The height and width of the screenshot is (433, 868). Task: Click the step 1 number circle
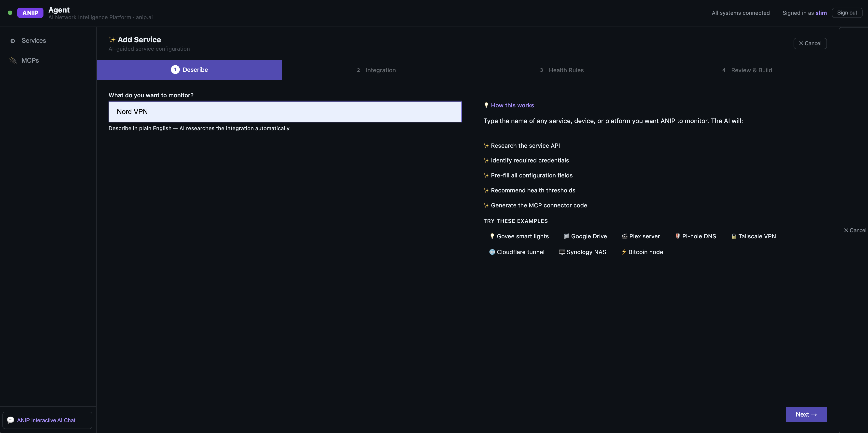(175, 70)
